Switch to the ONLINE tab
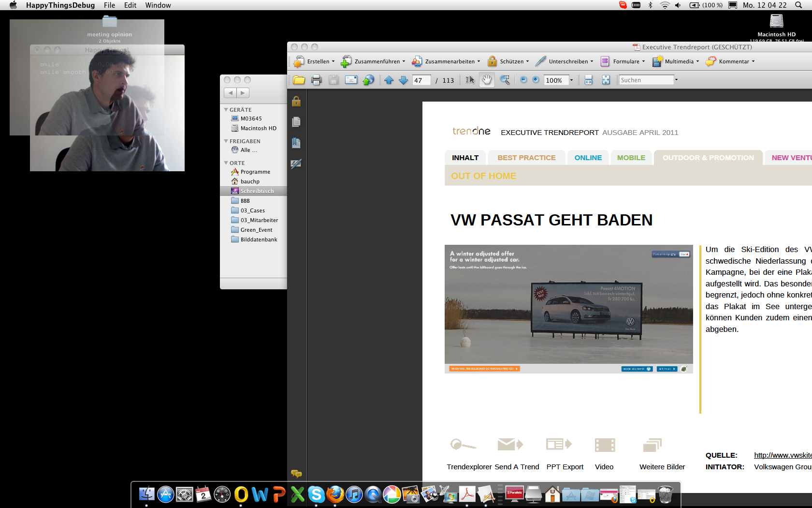The height and width of the screenshot is (508, 812). pyautogui.click(x=588, y=158)
